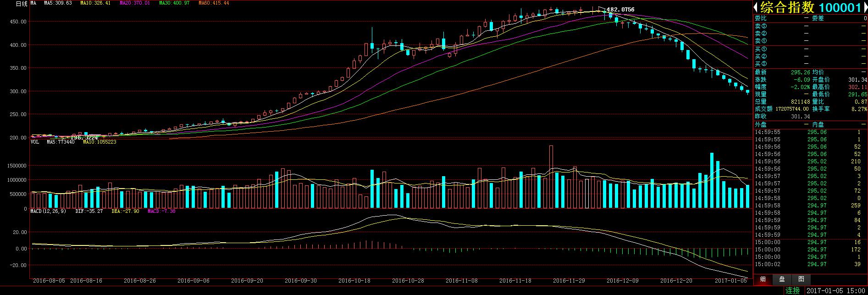Image resolution: width=868 pixels, height=295 pixels.
Task: Click the VOL indicator label
Action: click(x=35, y=142)
